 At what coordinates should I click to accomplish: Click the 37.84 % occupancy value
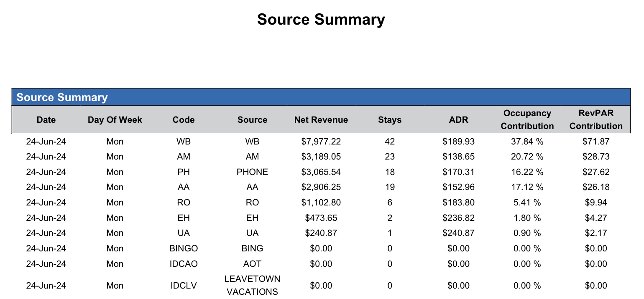tap(527, 142)
